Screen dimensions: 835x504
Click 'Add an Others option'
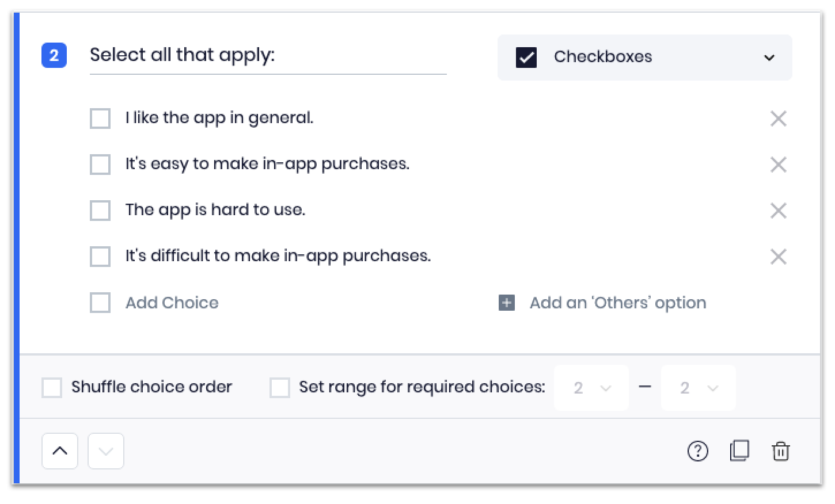coord(617,303)
